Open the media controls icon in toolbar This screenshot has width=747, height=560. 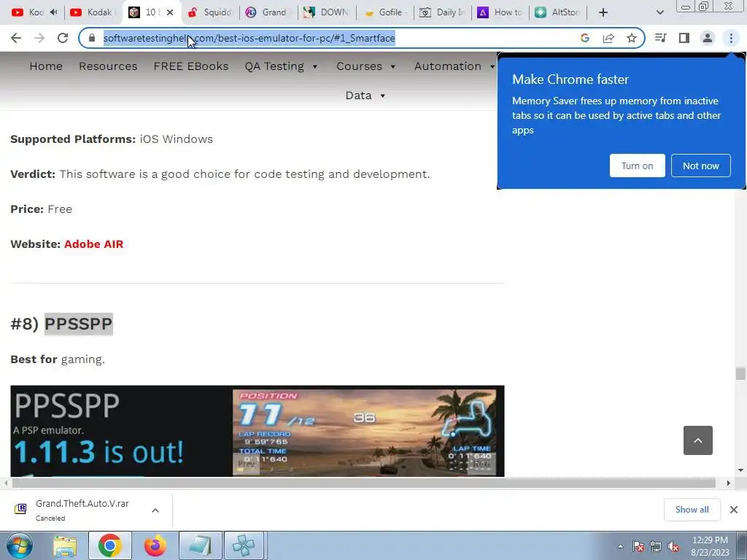coord(661,38)
